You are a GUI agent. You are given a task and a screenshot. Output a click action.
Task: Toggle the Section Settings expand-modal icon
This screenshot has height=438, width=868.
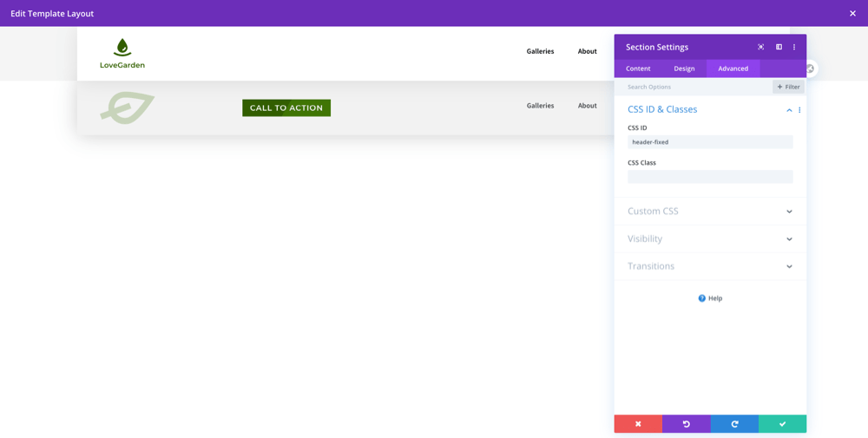760,47
